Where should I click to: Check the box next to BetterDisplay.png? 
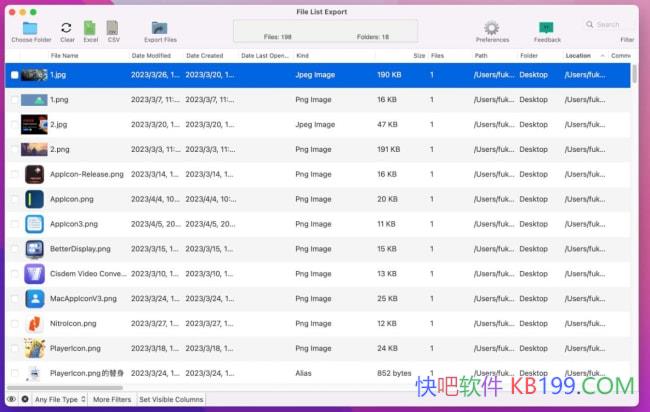pos(14,249)
